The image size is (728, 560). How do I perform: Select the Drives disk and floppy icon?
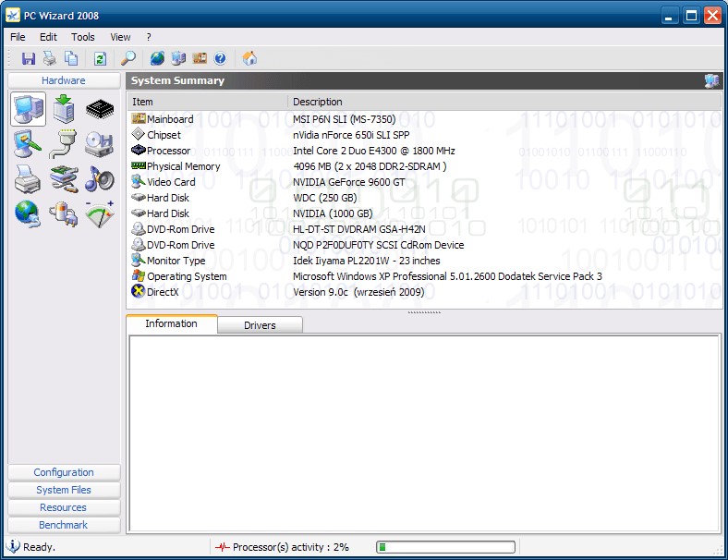[100, 144]
